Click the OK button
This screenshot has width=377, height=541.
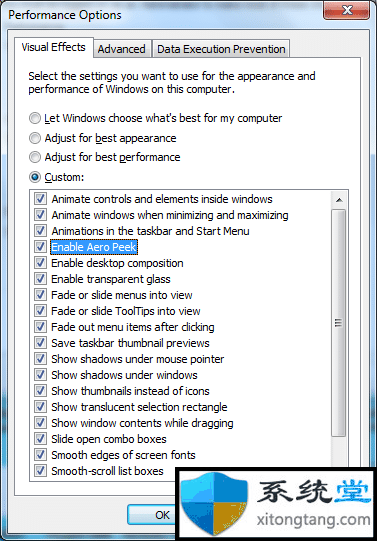152,515
